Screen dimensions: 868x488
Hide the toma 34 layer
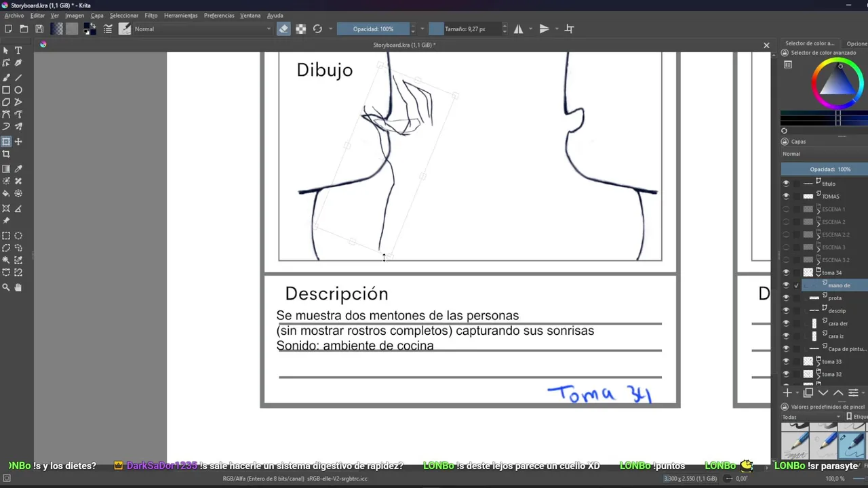click(x=786, y=272)
